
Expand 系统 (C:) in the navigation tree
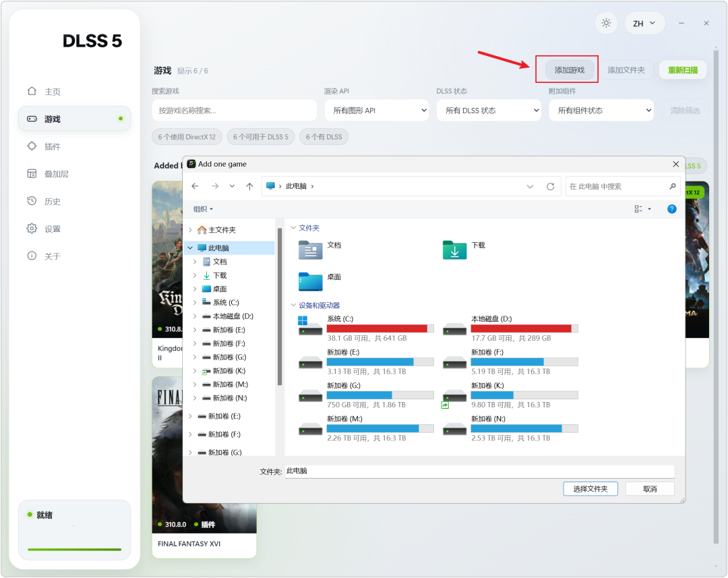[195, 302]
